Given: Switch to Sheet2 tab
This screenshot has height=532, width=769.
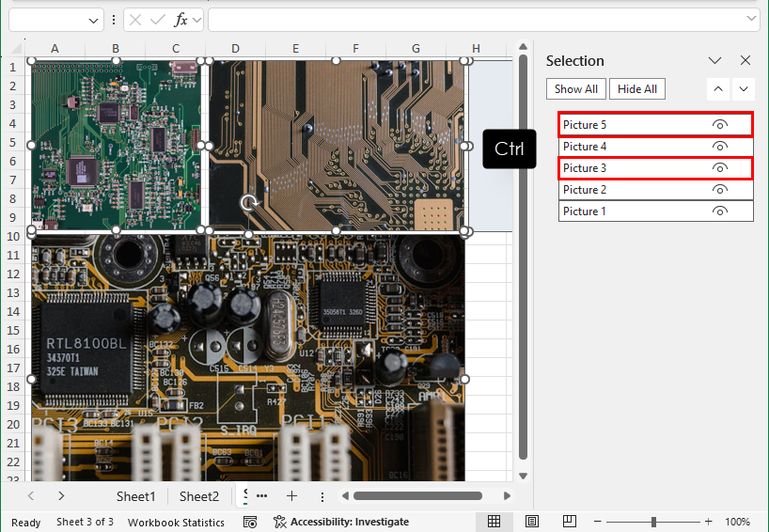Looking at the screenshot, I should point(199,496).
